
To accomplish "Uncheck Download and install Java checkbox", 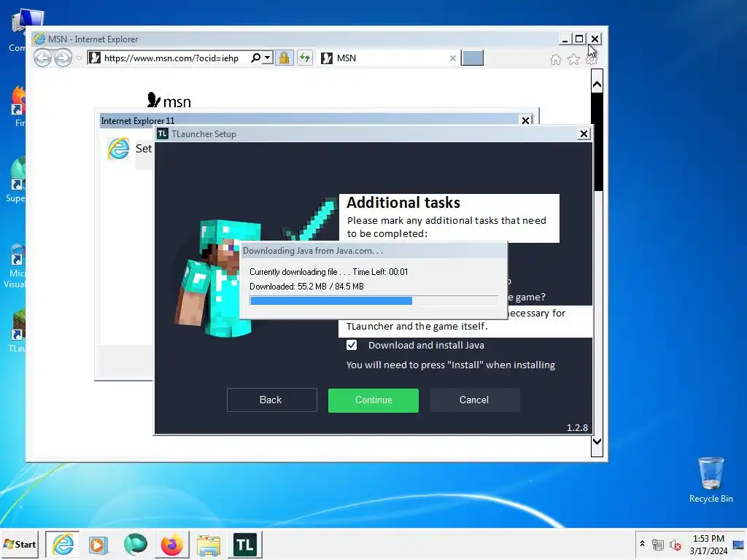I will pos(352,345).
